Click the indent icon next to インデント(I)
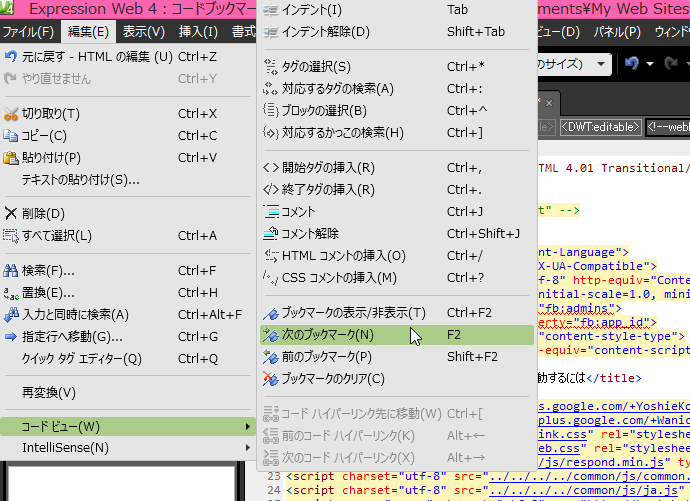 [x=271, y=10]
